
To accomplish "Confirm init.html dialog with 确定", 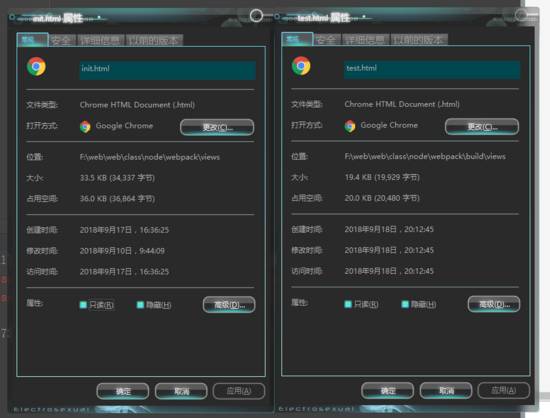I will (123, 391).
